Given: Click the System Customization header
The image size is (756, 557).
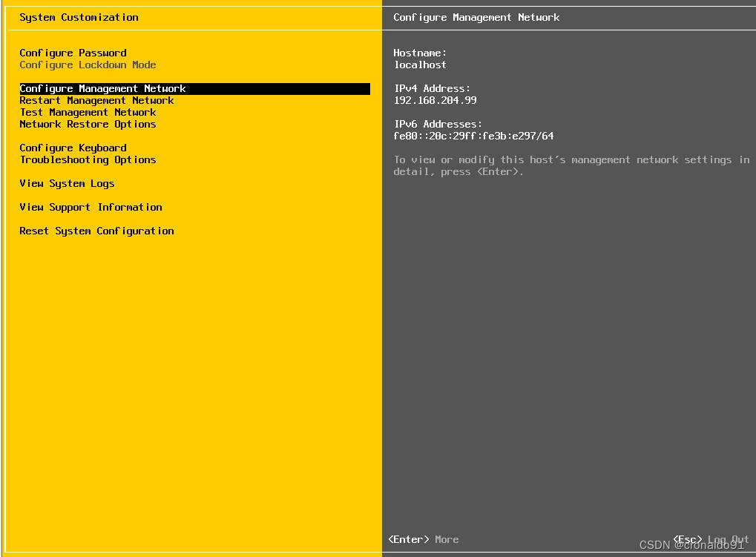Looking at the screenshot, I should [79, 17].
